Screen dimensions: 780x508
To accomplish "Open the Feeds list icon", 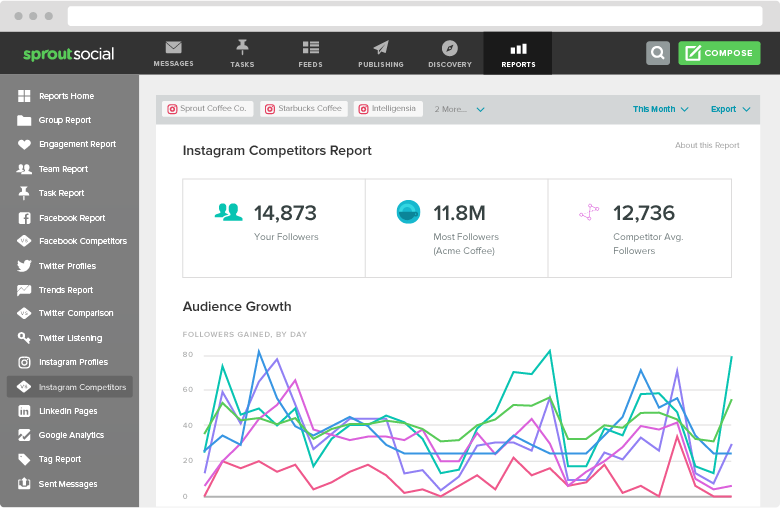I will [310, 47].
